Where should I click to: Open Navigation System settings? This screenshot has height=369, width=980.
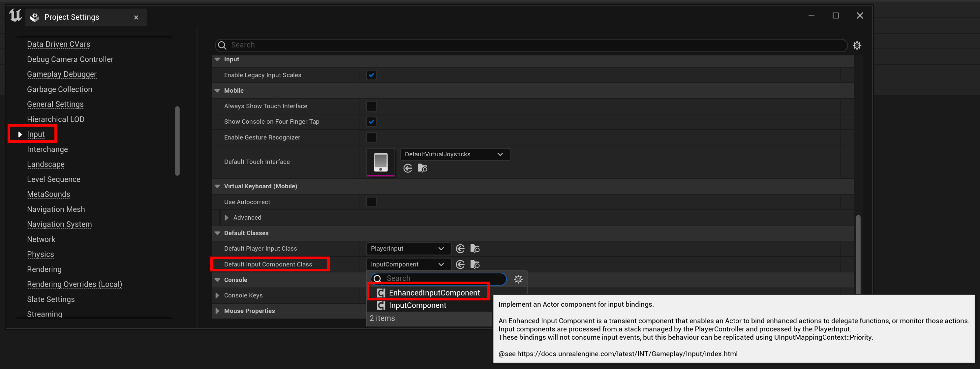pos(59,225)
